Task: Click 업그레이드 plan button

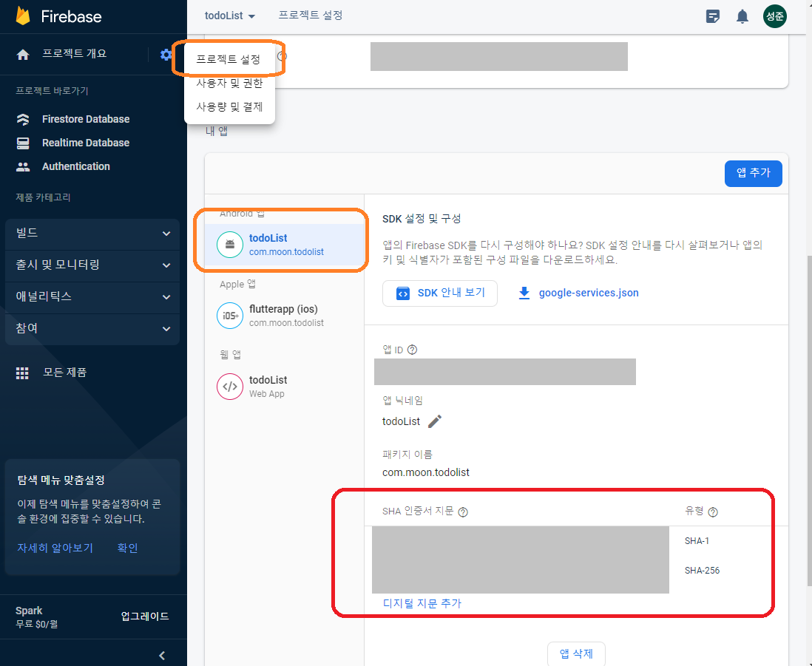Action: pyautogui.click(x=145, y=616)
